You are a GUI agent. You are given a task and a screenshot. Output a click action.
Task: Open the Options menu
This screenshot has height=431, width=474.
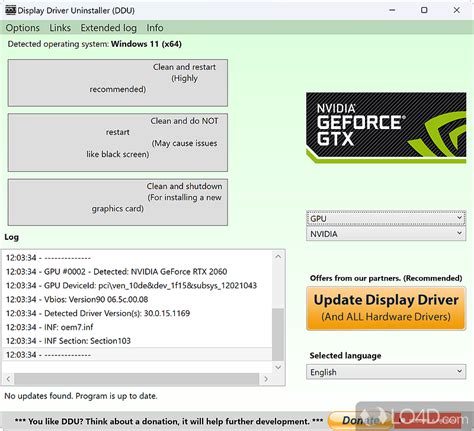(22, 28)
